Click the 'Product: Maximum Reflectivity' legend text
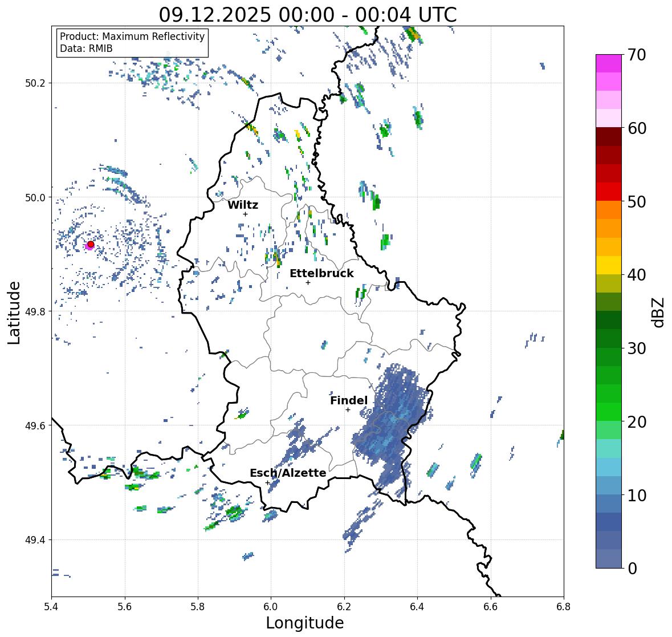The width and height of the screenshot is (672, 637). pyautogui.click(x=132, y=36)
